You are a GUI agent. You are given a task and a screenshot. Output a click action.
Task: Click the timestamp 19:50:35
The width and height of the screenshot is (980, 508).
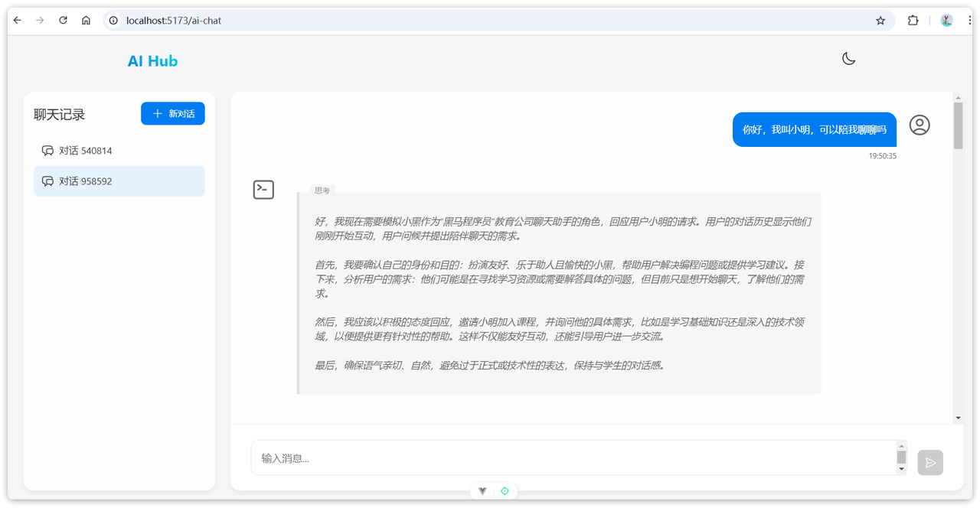[x=882, y=156]
